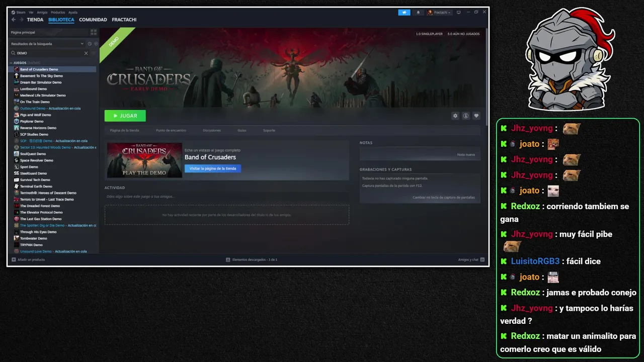Viewport: 644px width, 362px height.
Task: Add Band of Crusaders Demo to favorites heart
Action: tap(476, 116)
